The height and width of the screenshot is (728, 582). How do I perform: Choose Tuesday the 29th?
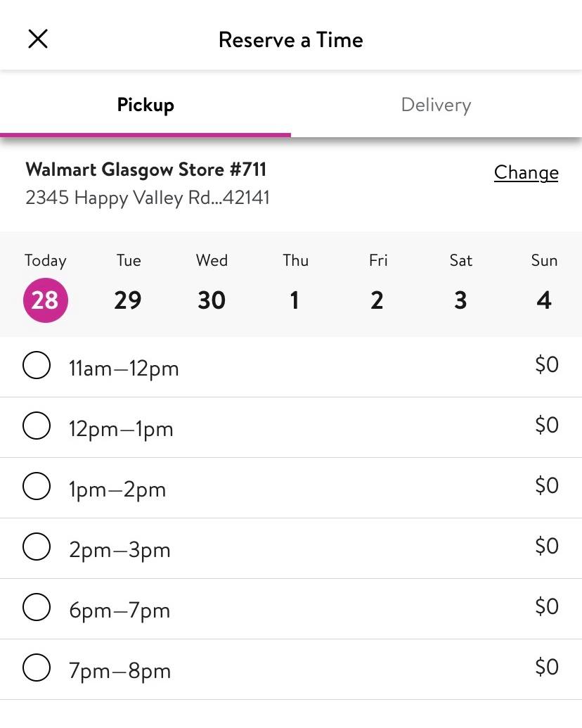coord(128,300)
